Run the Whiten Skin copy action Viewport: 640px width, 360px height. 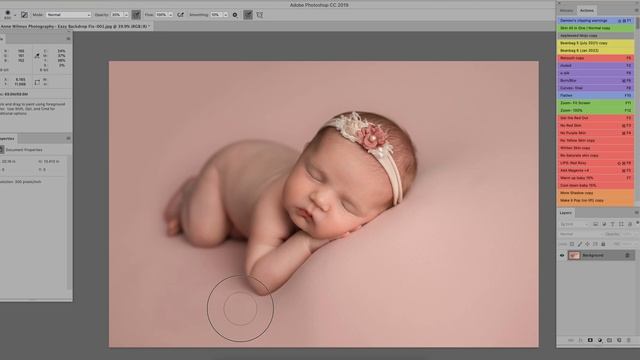pyautogui.click(x=595, y=148)
